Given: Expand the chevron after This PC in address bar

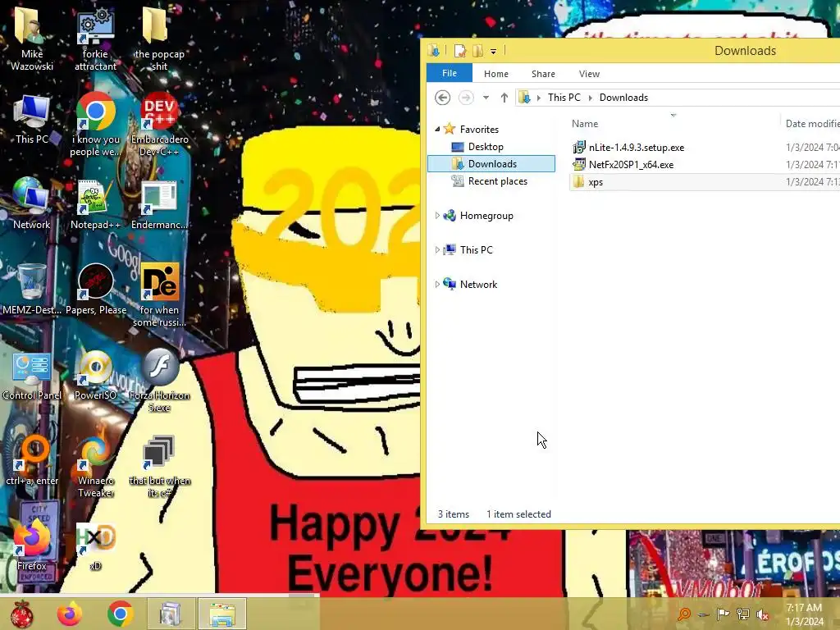Looking at the screenshot, I should [591, 98].
